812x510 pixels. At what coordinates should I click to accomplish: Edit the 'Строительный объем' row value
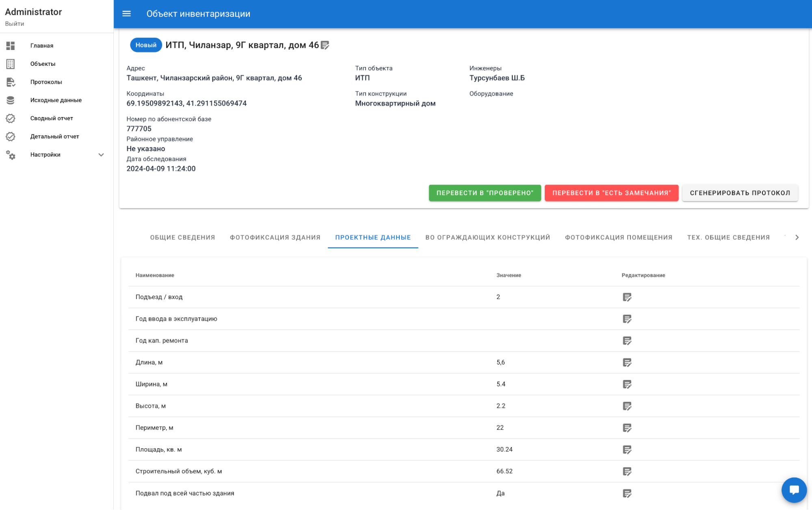pos(627,471)
